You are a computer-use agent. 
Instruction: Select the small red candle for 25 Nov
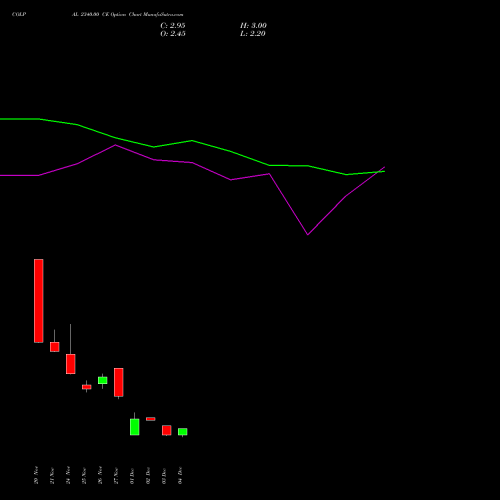click(x=87, y=387)
